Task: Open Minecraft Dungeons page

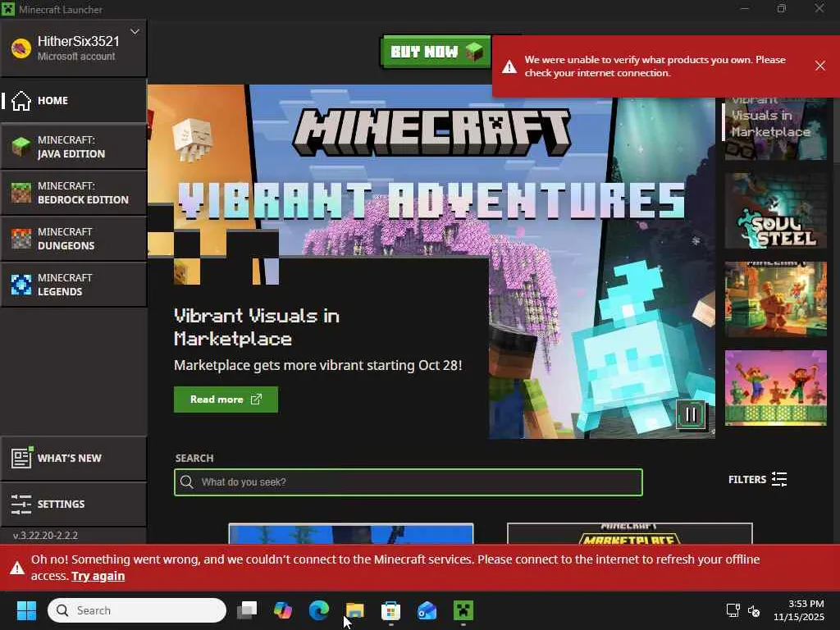Action: (x=73, y=239)
